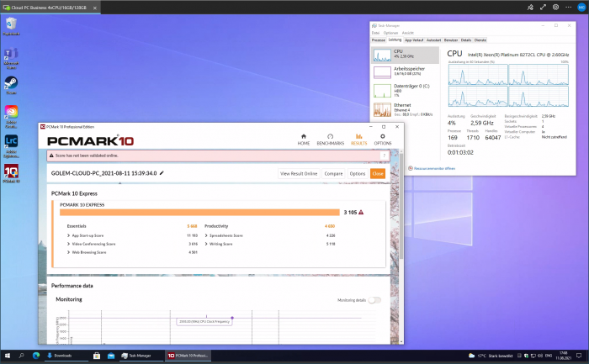
Task: Click PCMark 10 taskbar button
Action: click(188, 356)
